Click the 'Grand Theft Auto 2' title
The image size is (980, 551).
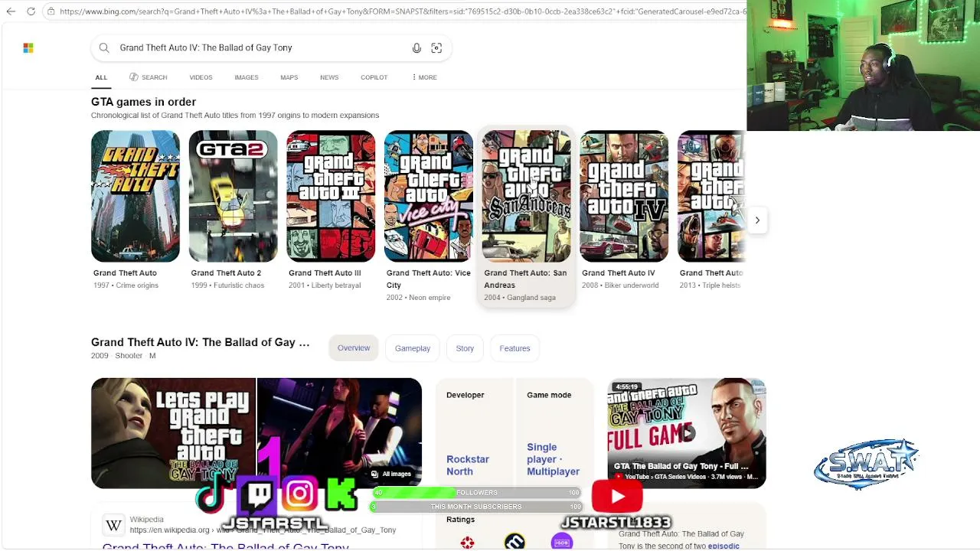pyautogui.click(x=226, y=273)
